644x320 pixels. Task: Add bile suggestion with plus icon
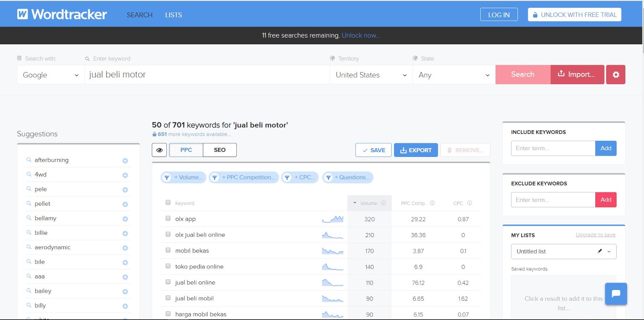(x=125, y=262)
